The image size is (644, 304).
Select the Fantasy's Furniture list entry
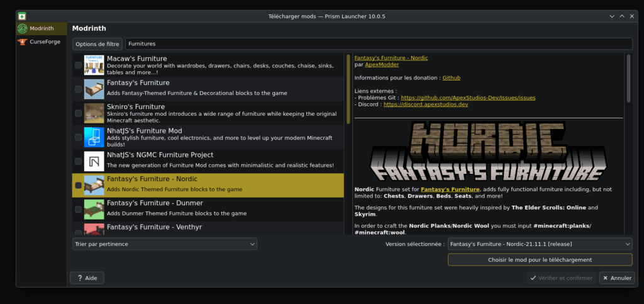[208, 89]
